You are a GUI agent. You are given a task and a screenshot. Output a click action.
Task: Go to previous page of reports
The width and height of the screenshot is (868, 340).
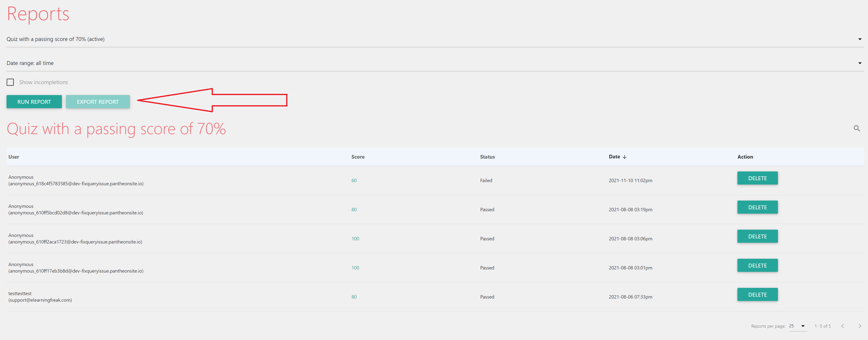(842, 326)
